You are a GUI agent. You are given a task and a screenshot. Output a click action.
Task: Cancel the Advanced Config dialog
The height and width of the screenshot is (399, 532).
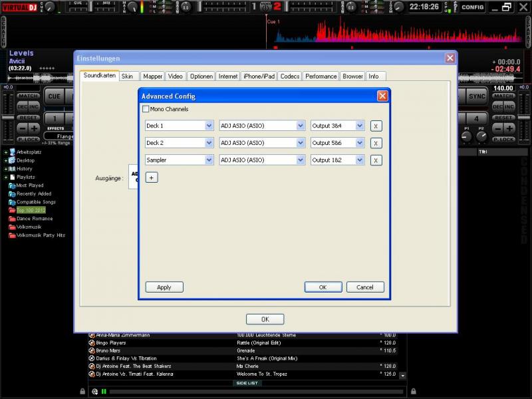point(365,287)
